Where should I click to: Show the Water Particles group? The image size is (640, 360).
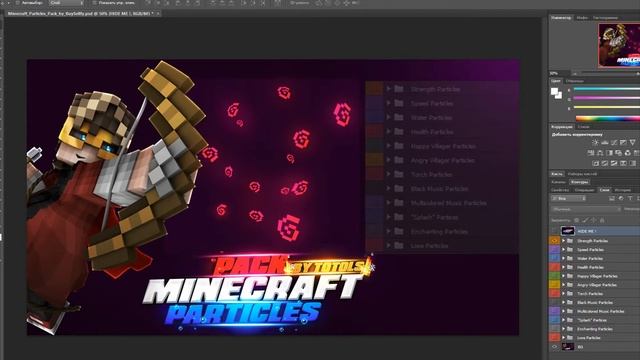coord(554,258)
